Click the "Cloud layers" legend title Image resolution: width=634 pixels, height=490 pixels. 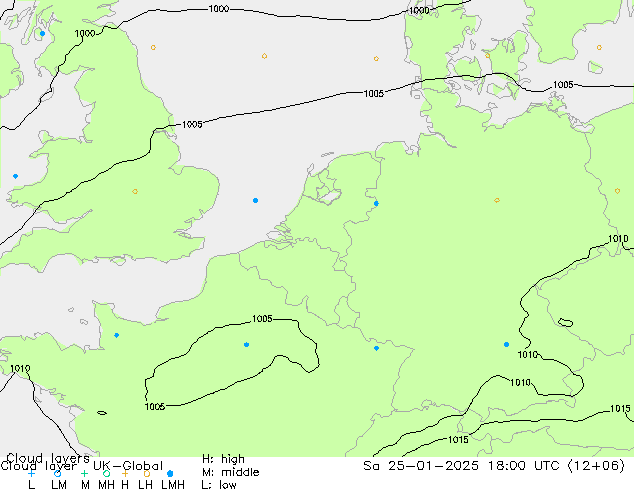(x=48, y=458)
